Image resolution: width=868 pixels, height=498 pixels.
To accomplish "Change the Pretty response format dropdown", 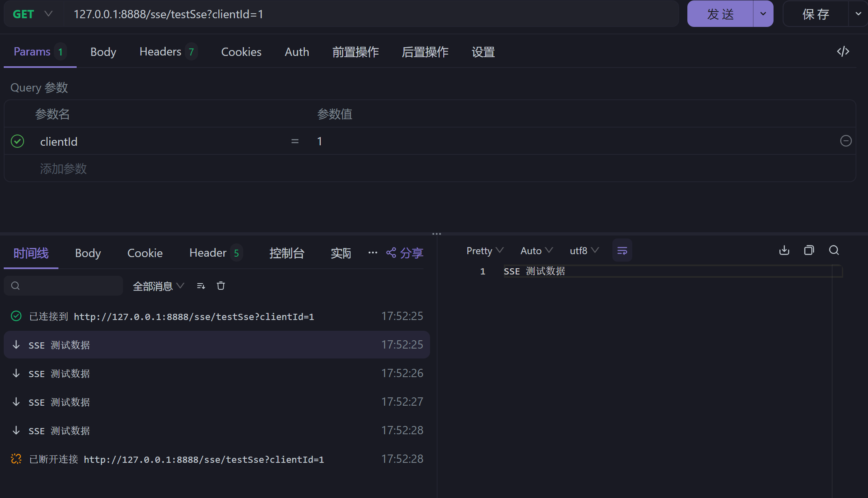I will point(484,250).
